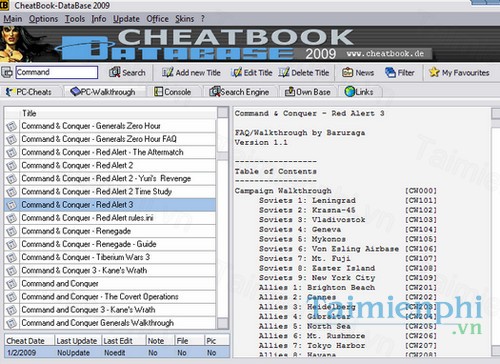Select Command & Conquer 3 - Kane's Wrath row

[110, 270]
